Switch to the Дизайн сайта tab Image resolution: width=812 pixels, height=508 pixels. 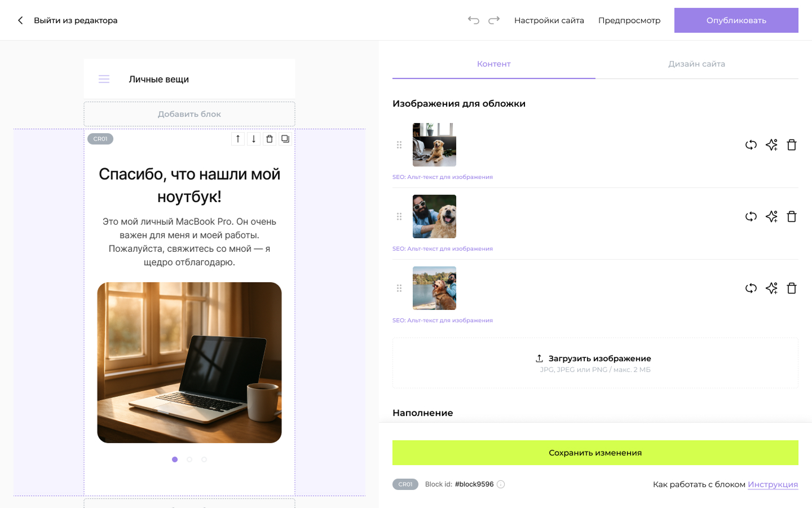pyautogui.click(x=696, y=64)
